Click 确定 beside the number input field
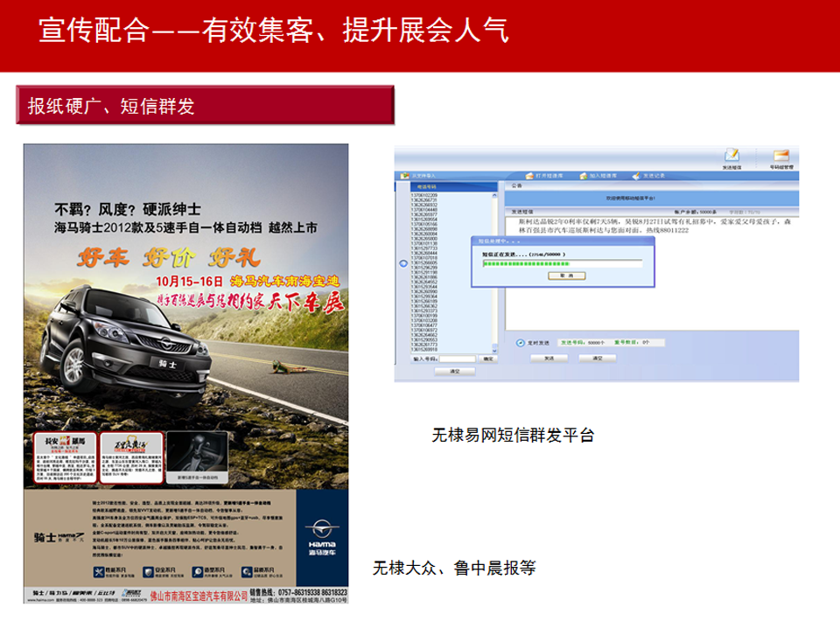 [488, 359]
